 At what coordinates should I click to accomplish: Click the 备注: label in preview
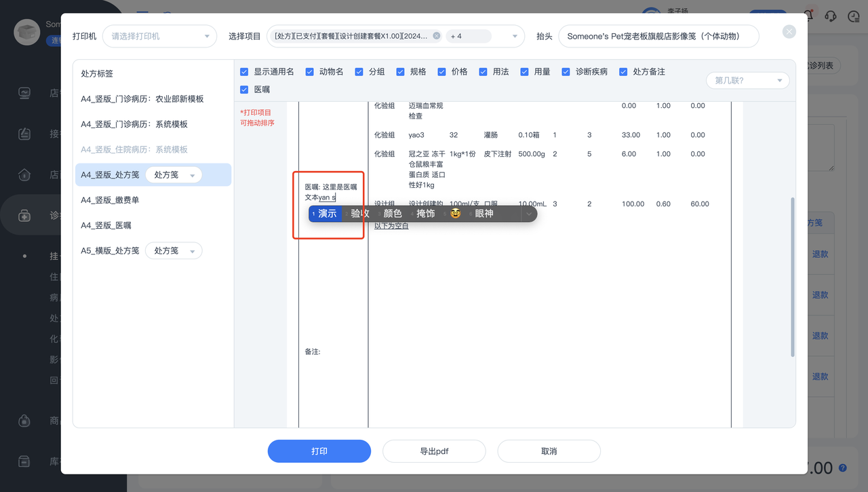[x=313, y=352]
